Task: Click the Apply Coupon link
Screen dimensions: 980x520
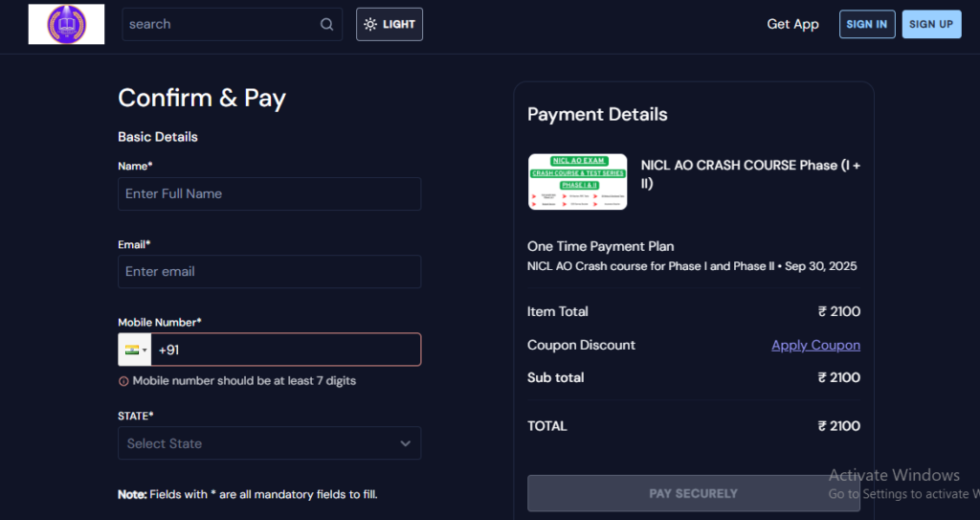Action: [x=815, y=346]
